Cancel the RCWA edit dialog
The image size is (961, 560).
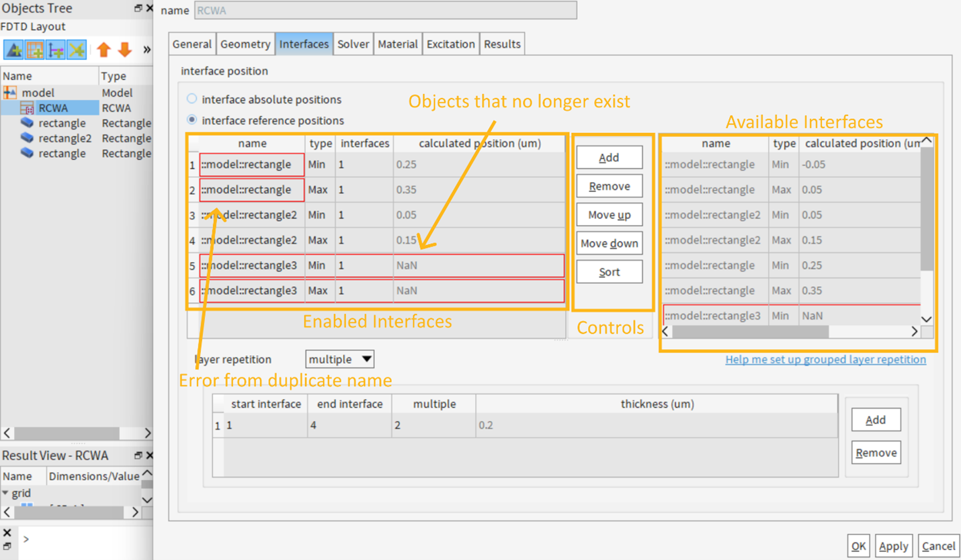938,546
